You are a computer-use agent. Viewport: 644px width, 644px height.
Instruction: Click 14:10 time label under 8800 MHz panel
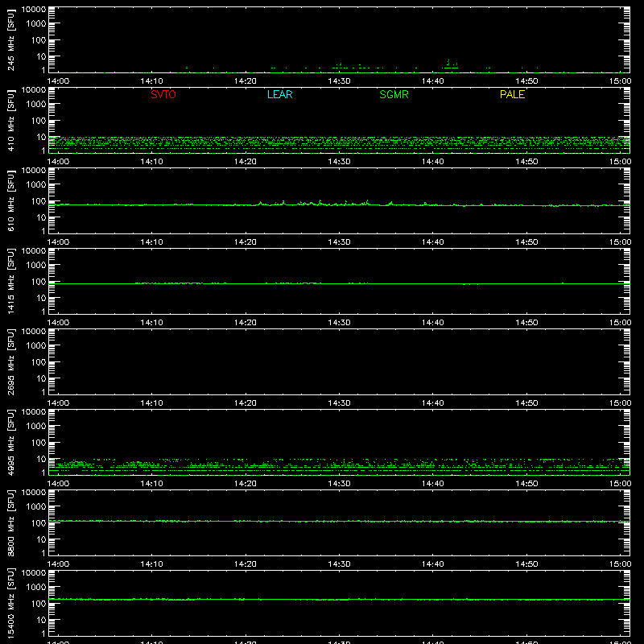tap(151, 564)
